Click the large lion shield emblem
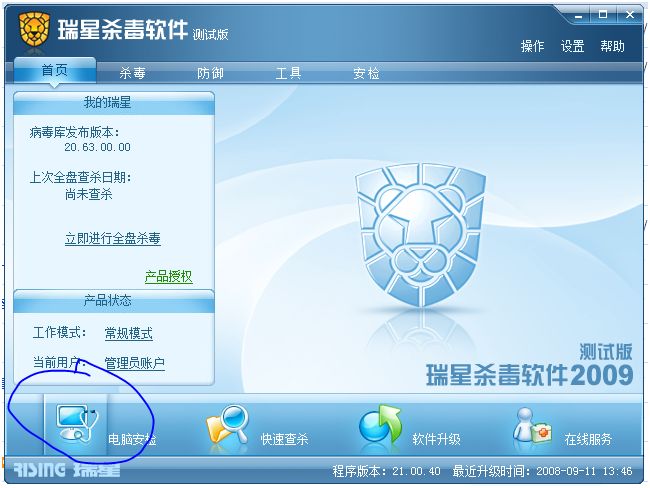This screenshot has height=488, width=650. pyautogui.click(x=420, y=234)
